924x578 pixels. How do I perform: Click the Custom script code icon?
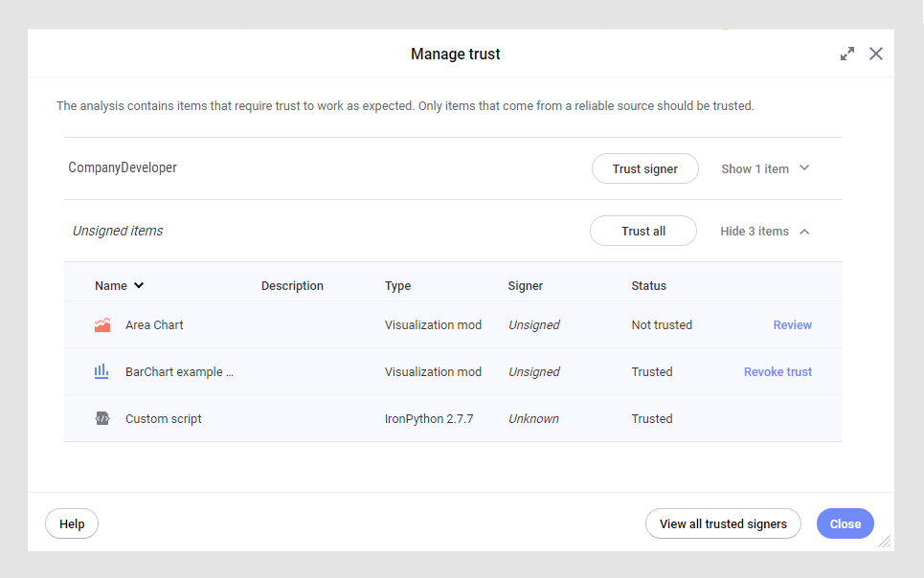pos(102,419)
